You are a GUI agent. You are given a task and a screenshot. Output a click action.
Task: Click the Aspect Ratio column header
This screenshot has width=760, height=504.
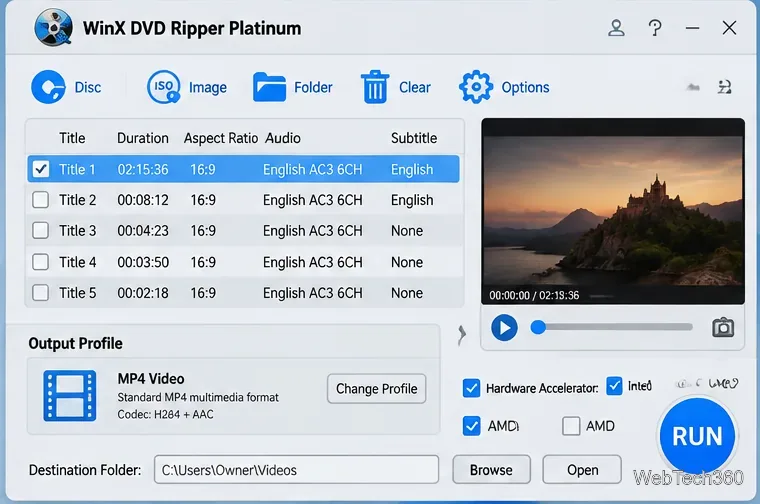(221, 138)
